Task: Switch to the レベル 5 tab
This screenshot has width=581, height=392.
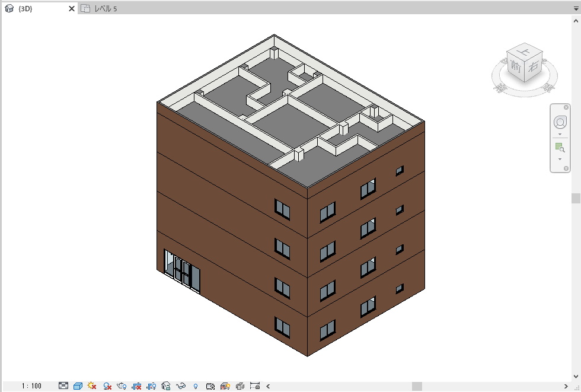Action: click(106, 8)
